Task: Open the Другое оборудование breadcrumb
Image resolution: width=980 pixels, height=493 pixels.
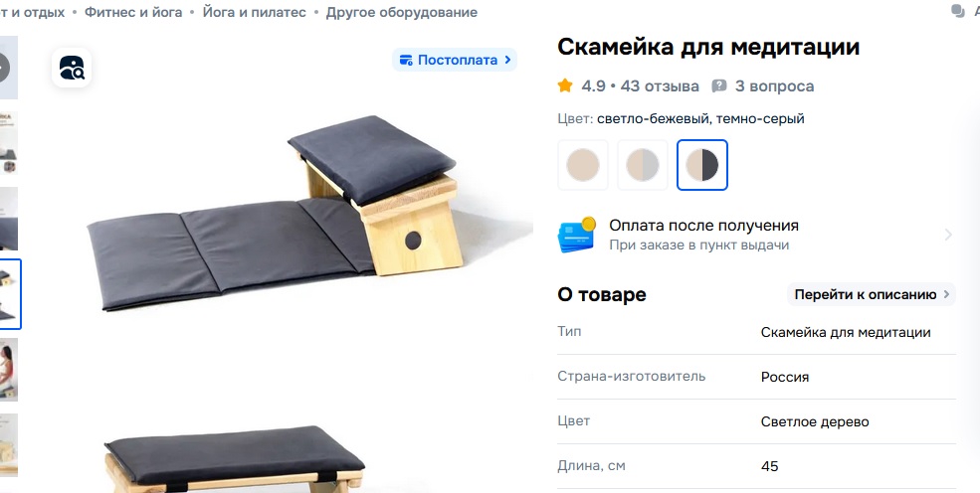Action: [401, 12]
